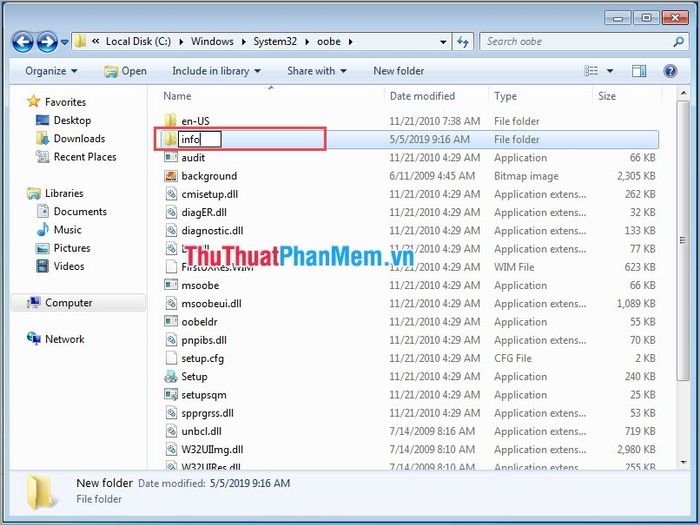This screenshot has width=700, height=525.
Task: Select the msoobe application icon
Action: pyautogui.click(x=171, y=285)
